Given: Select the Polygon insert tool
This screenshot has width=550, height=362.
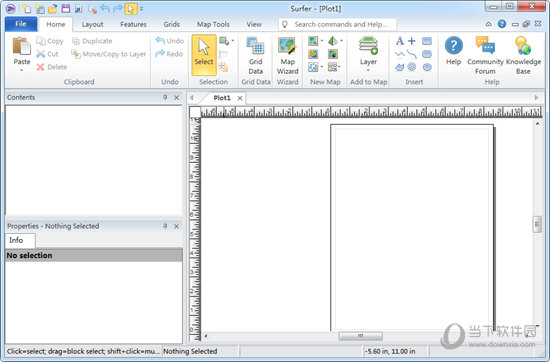Looking at the screenshot, I should point(400,67).
